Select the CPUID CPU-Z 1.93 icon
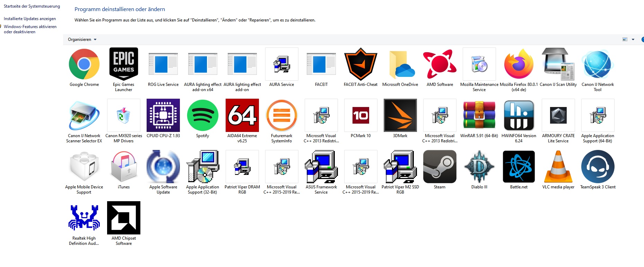Screen dimensions: 644x267 pos(163,115)
